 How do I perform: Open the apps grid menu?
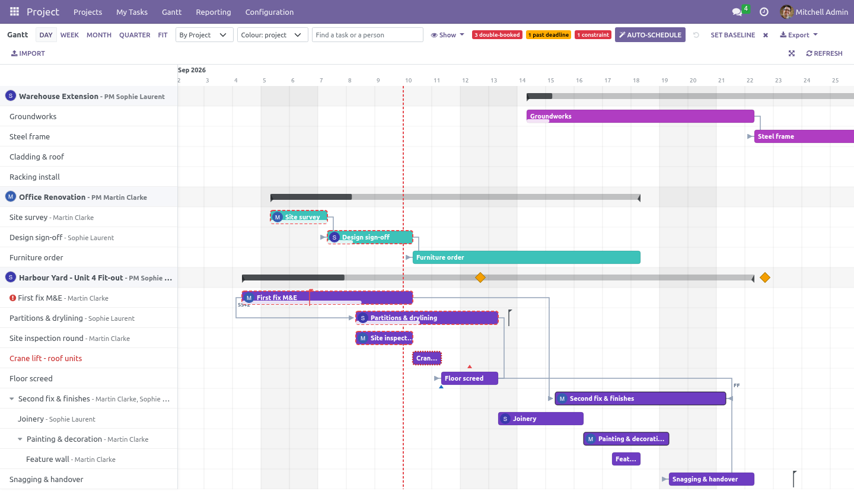14,12
